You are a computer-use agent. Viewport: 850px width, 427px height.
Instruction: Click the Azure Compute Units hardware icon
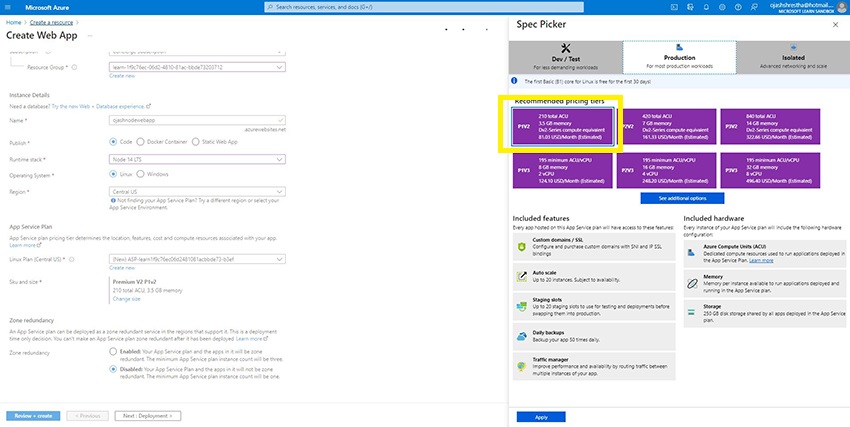click(691, 253)
